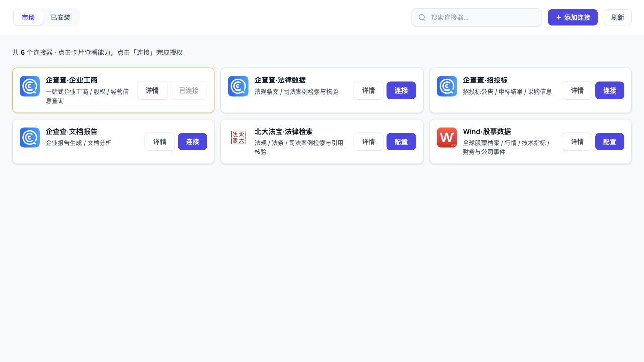Open 详情 for 企查查·企业工商
Screen dimensions: 644x362
coord(152,90)
